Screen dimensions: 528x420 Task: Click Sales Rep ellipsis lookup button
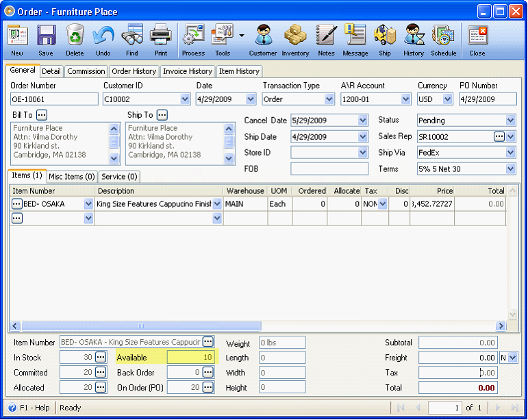[499, 136]
